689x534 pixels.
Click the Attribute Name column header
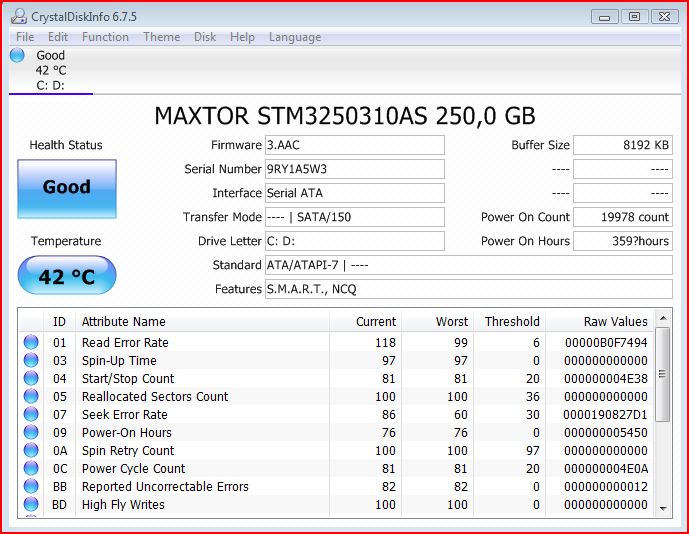coord(124,322)
